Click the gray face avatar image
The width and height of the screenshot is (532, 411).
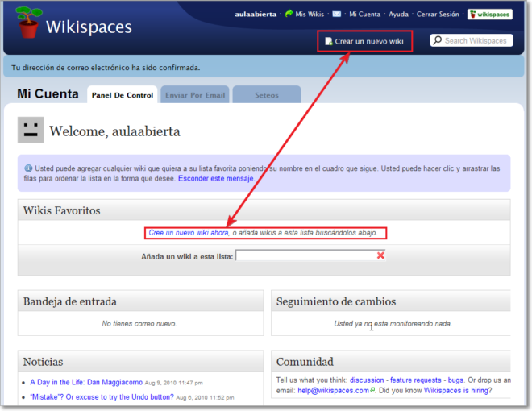[x=31, y=130]
